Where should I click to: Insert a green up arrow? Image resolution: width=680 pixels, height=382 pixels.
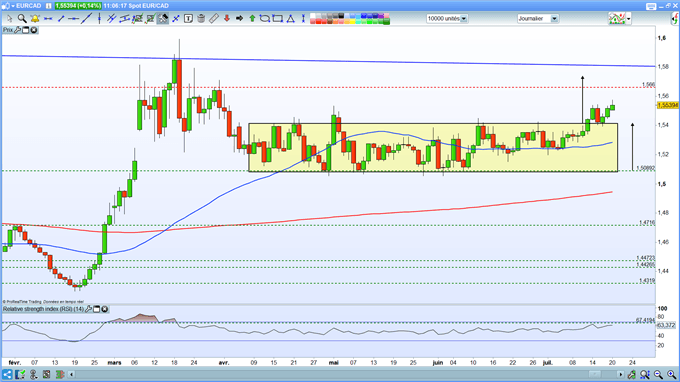252,19
